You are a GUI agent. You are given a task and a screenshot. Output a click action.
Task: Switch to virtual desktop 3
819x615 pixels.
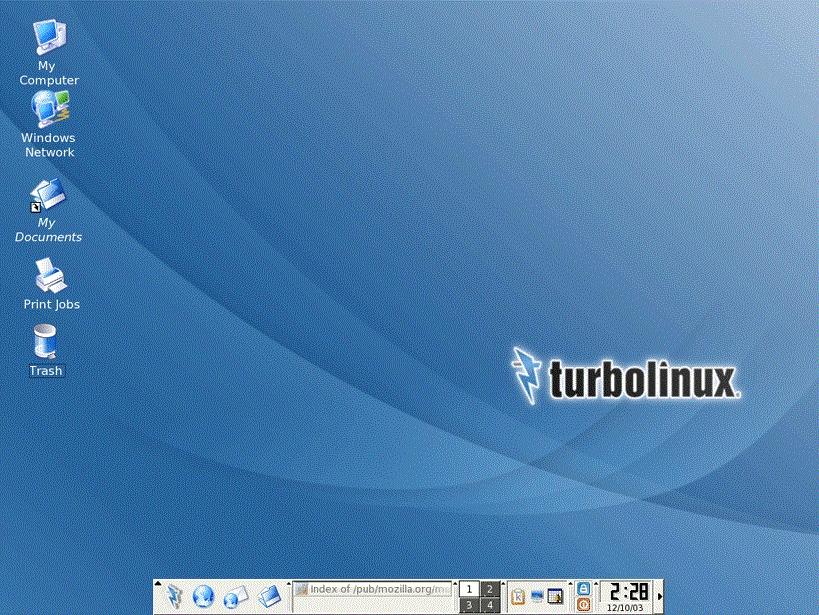click(468, 605)
